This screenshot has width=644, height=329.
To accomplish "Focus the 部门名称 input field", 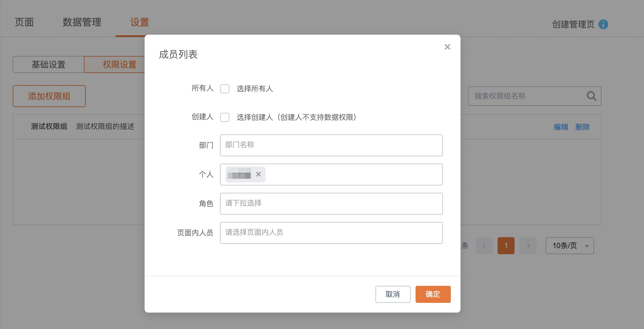I will pos(331,145).
